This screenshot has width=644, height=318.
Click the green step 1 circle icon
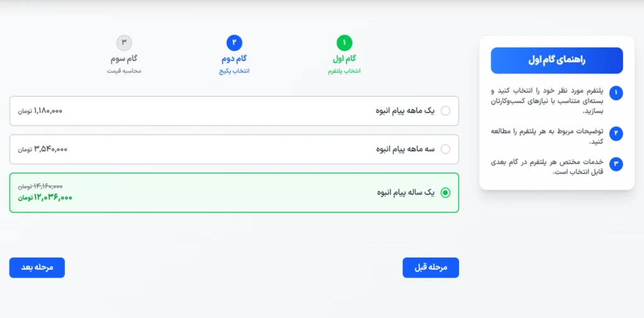344,43
